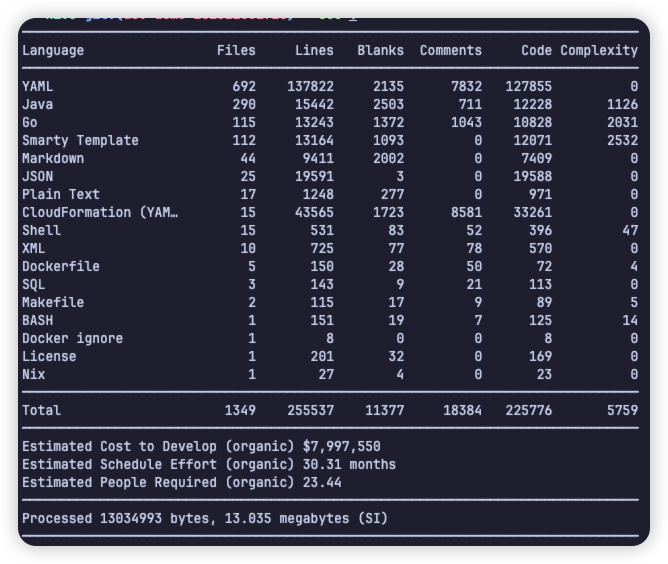Select the SQL row label

[34, 284]
